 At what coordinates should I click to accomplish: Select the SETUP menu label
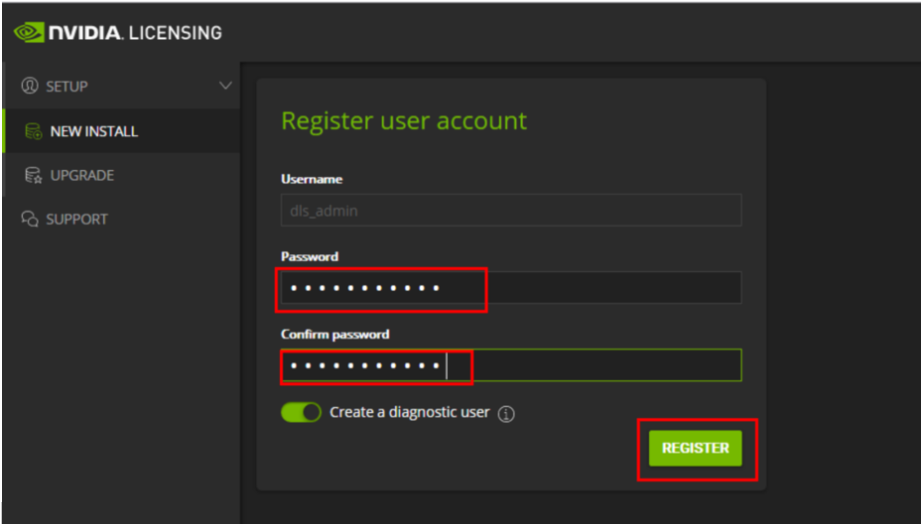coord(67,87)
